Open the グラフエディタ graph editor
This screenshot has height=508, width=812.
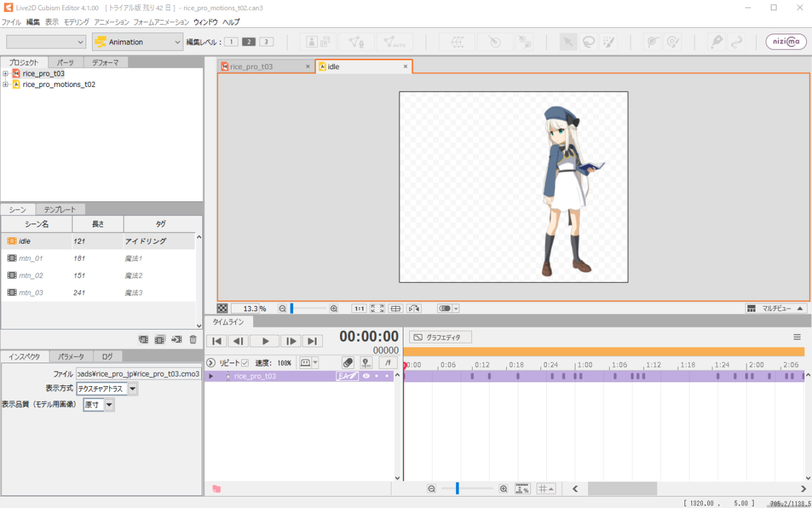tap(440, 337)
